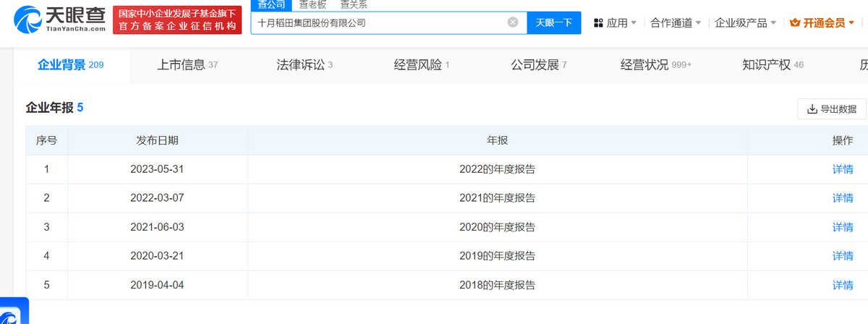Open the 企业背景 tab

coord(70,65)
